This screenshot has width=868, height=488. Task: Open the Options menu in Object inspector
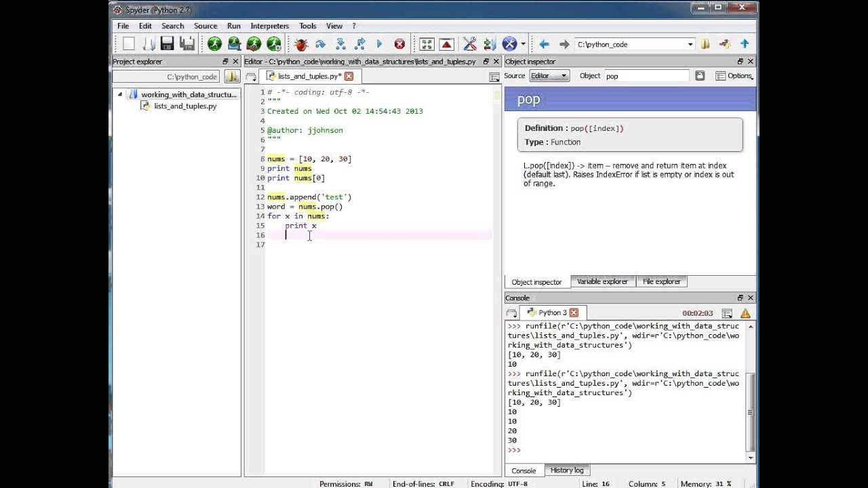click(734, 76)
